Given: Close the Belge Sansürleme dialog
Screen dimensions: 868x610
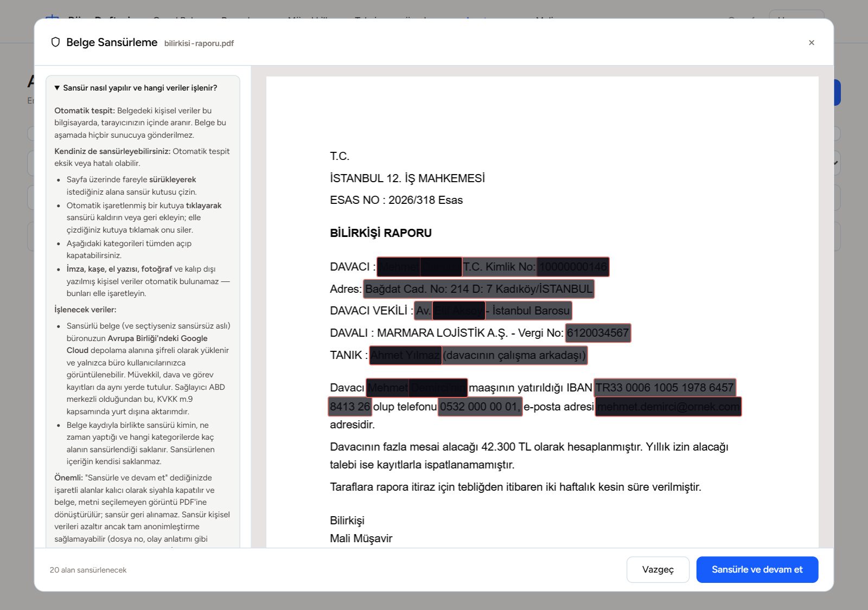Looking at the screenshot, I should pos(812,43).
